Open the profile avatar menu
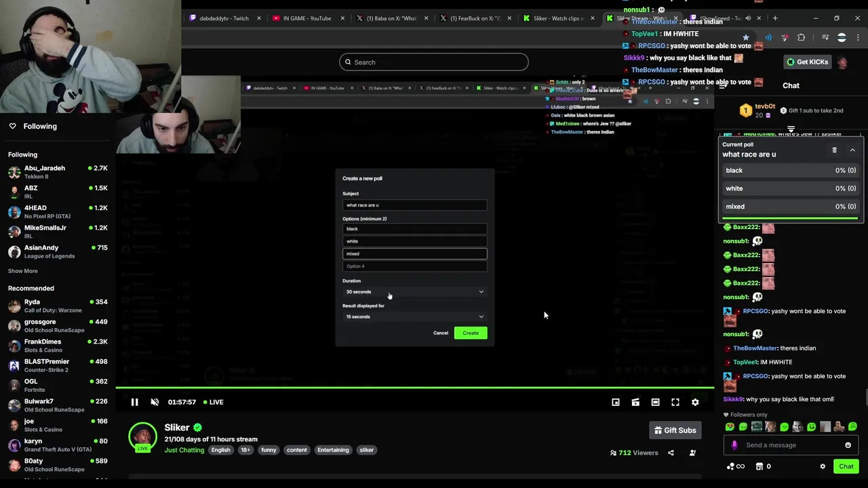The image size is (868, 488). tap(842, 62)
